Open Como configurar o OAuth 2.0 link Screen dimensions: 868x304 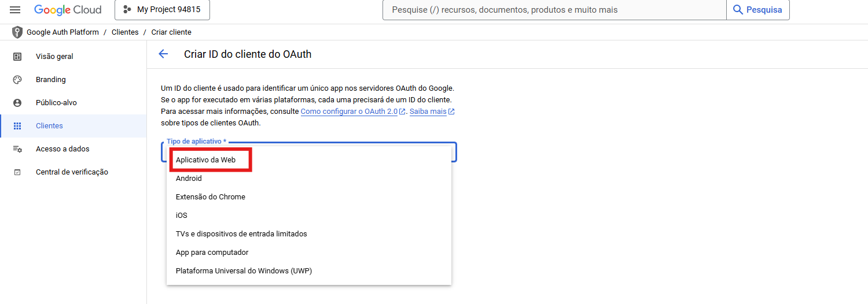349,112
